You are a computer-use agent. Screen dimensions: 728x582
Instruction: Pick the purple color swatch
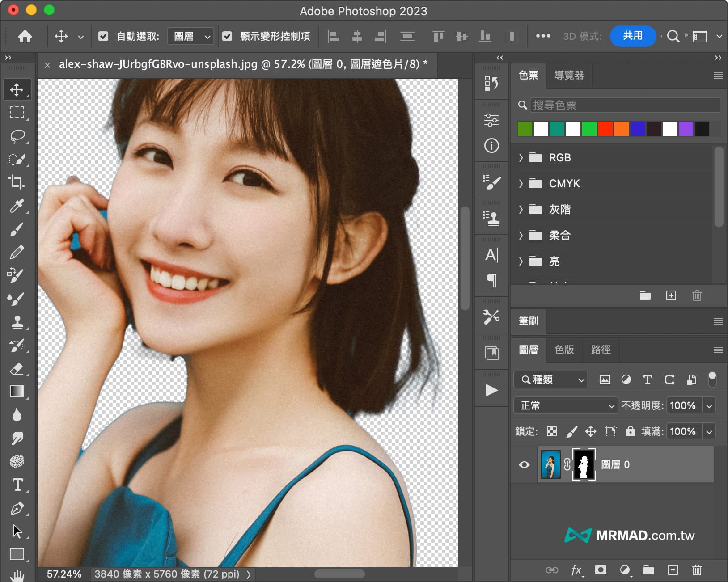tap(686, 129)
